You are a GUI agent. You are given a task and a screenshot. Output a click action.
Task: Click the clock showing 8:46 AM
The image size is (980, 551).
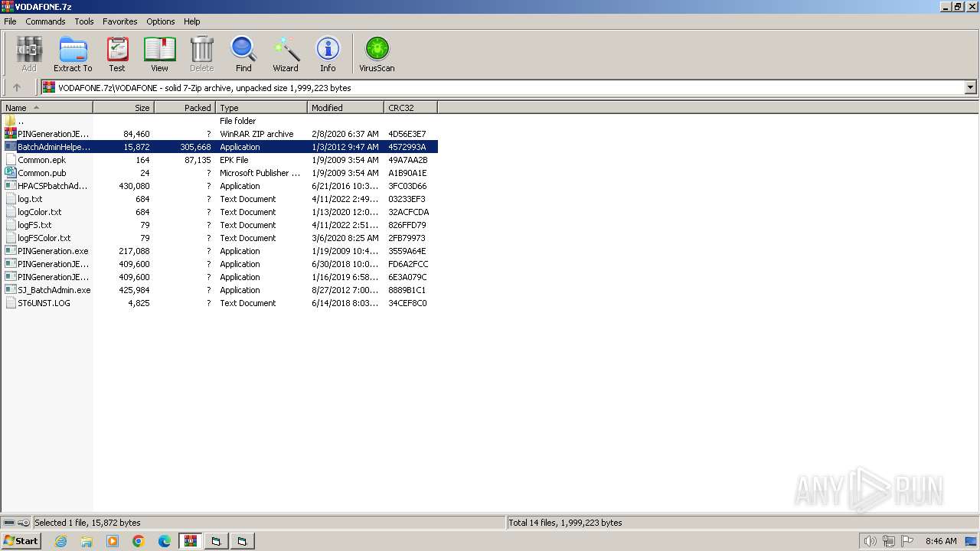941,541
